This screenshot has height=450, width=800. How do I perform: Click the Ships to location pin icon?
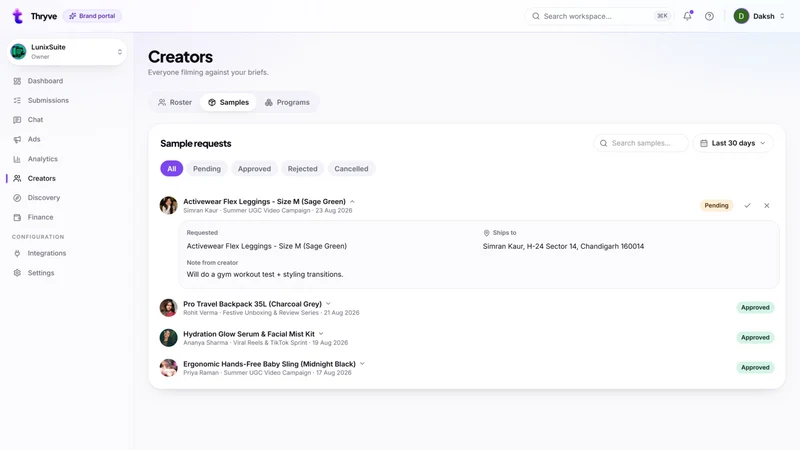coord(486,233)
